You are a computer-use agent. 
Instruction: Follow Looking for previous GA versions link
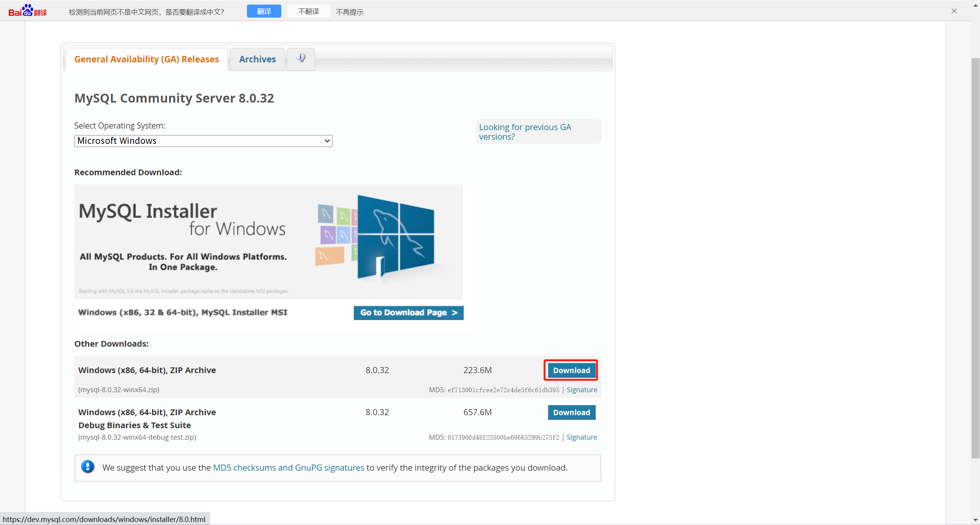pyautogui.click(x=525, y=132)
